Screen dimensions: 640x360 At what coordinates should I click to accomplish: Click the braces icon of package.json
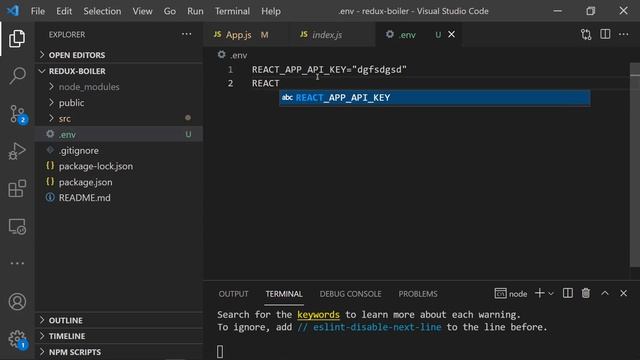[x=50, y=182]
